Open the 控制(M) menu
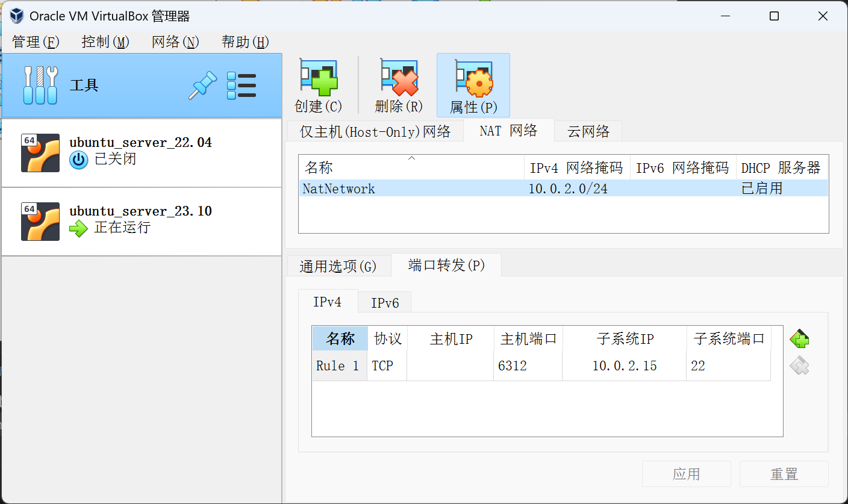This screenshot has height=504, width=848. [x=105, y=42]
